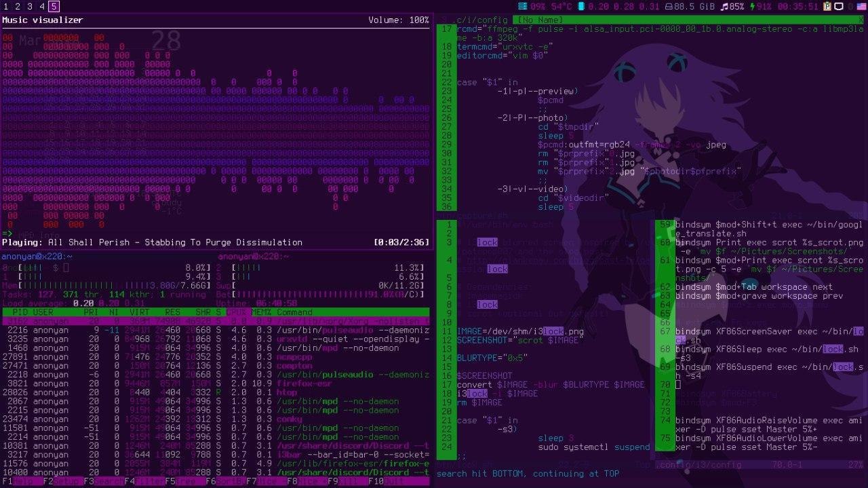Select pulseaudio process row PID 2216

click(215, 331)
